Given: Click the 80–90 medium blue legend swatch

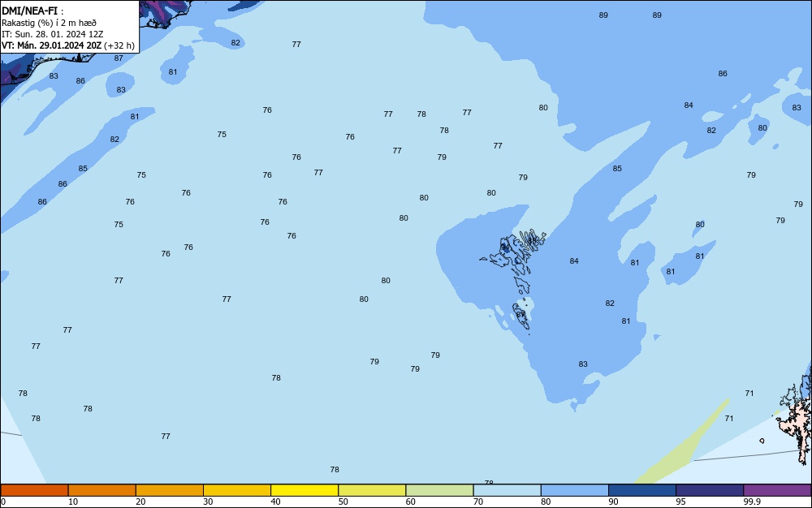Looking at the screenshot, I should [575, 490].
